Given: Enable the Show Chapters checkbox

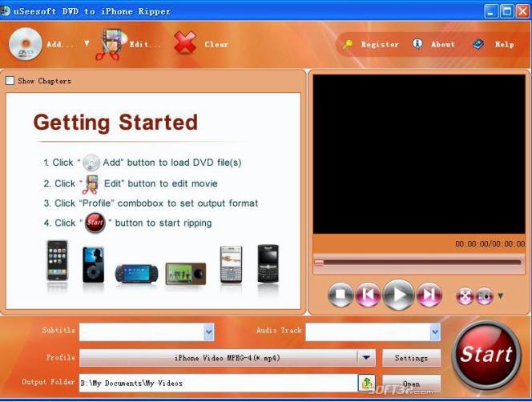Looking at the screenshot, I should coord(10,81).
